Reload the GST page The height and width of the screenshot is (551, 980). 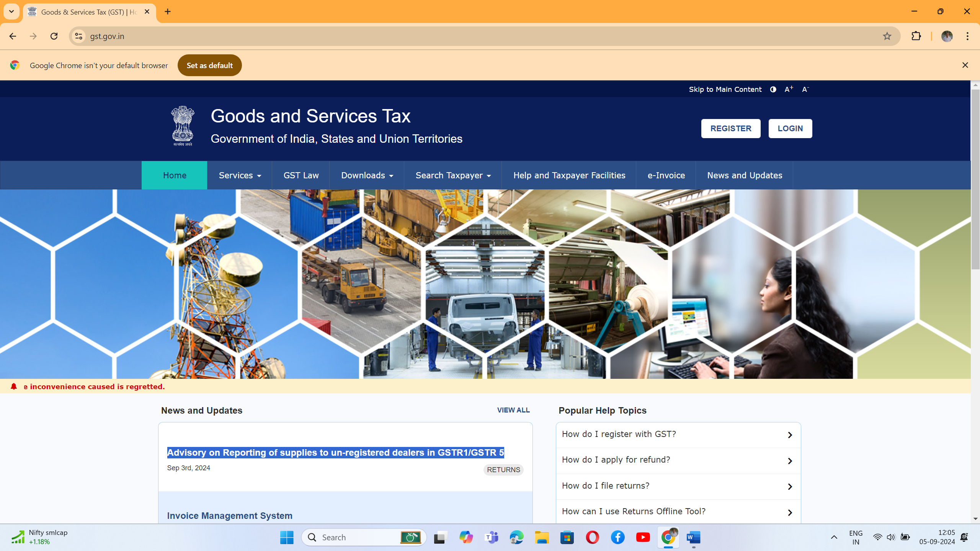(x=54, y=36)
